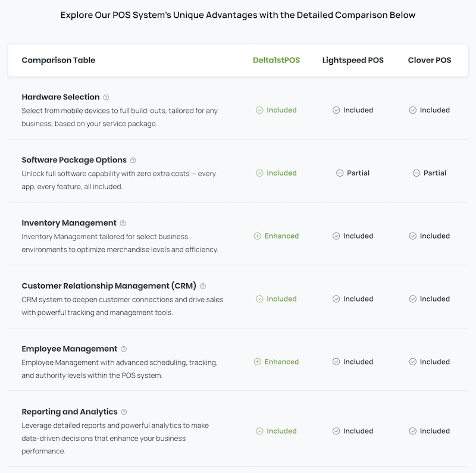Click Delta1stPOS Enhanced plus icon for Employee Management
476x473 pixels.
point(258,362)
